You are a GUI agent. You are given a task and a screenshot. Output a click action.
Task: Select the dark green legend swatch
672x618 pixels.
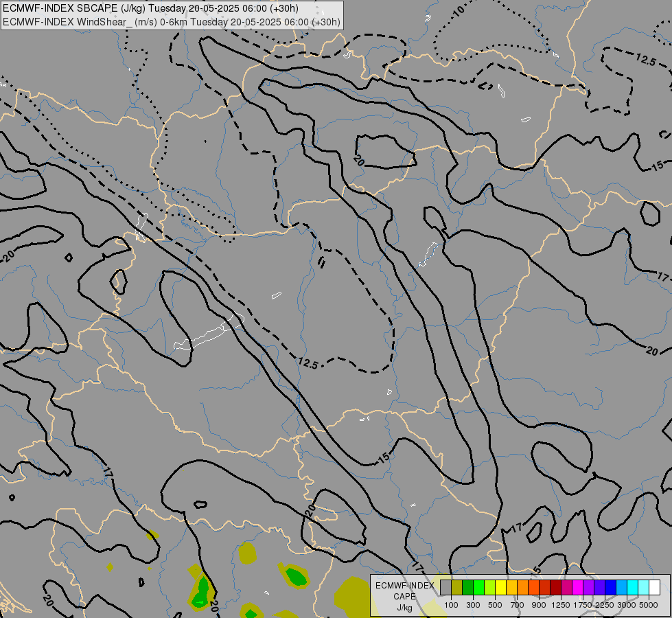(x=468, y=587)
